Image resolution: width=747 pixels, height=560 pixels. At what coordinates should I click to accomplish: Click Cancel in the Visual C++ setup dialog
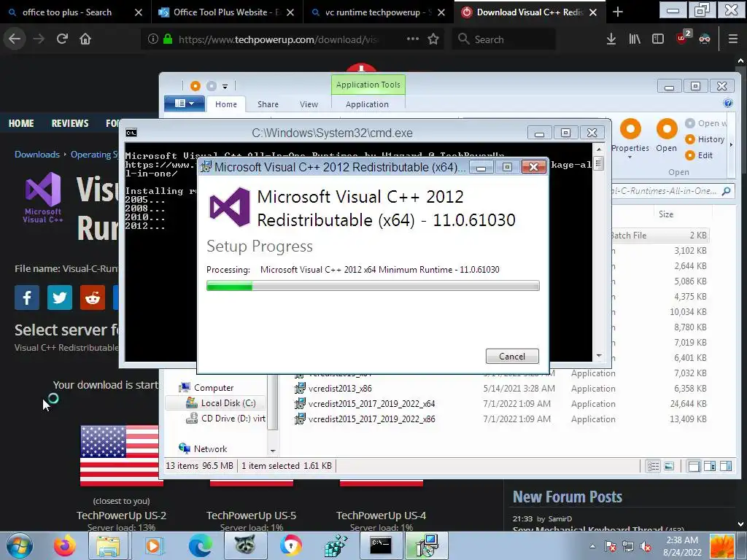tap(512, 356)
